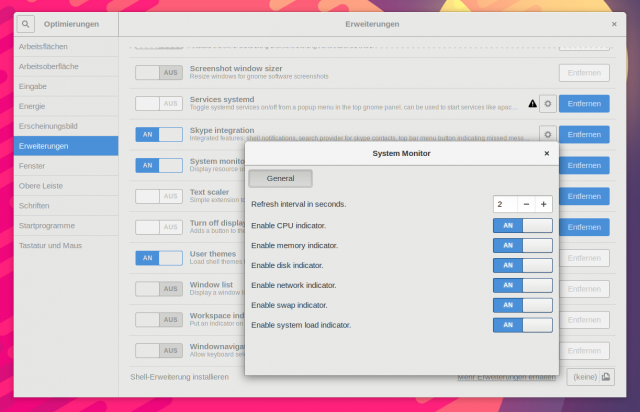Image resolution: width=640 pixels, height=412 pixels.
Task: Close the System Monitor dialog
Action: point(546,154)
